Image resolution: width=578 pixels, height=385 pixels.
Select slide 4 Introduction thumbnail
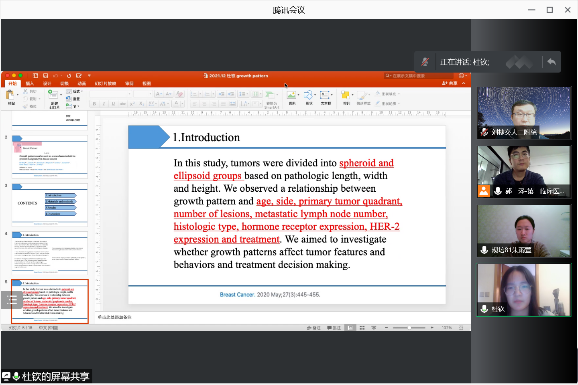pyautogui.click(x=50, y=253)
